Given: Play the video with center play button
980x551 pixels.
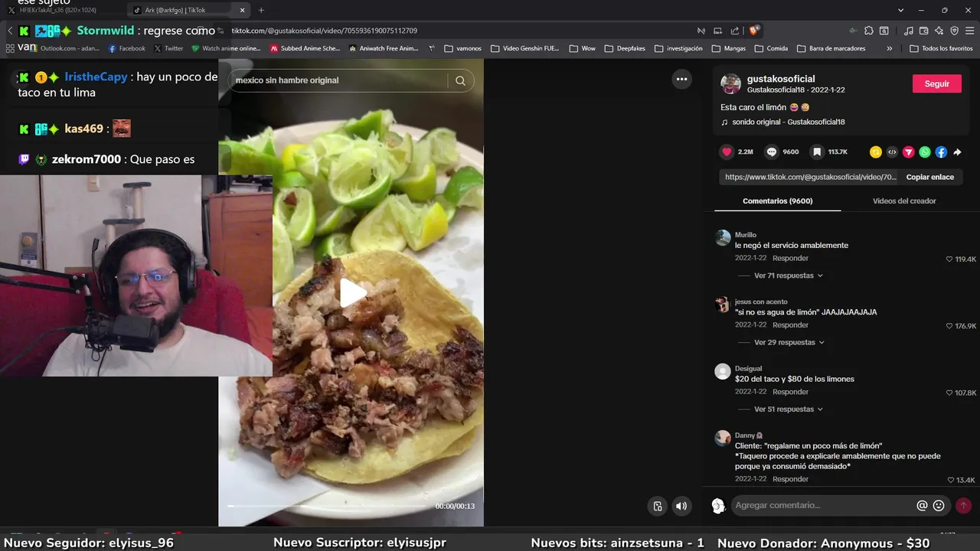Looking at the screenshot, I should pyautogui.click(x=351, y=293).
